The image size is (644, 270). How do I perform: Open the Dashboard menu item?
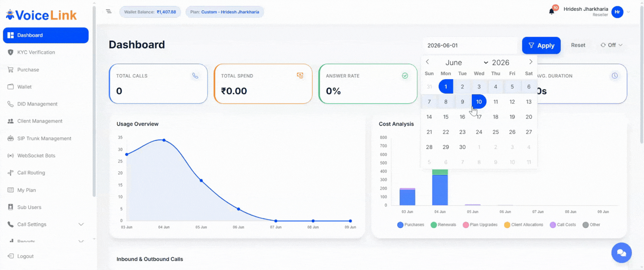pyautogui.click(x=46, y=35)
